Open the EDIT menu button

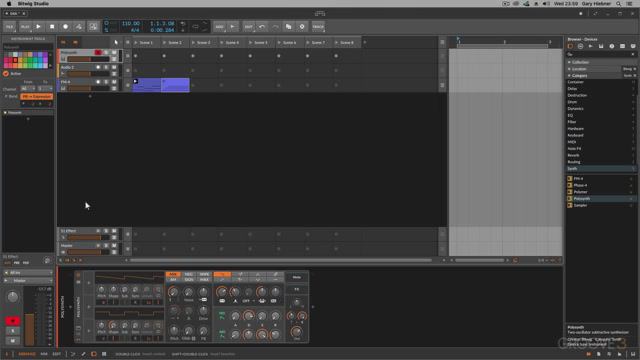pos(249,27)
